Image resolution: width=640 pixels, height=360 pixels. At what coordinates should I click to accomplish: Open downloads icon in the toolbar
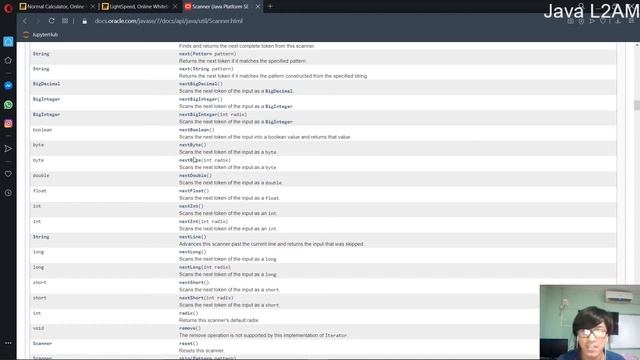[618, 21]
